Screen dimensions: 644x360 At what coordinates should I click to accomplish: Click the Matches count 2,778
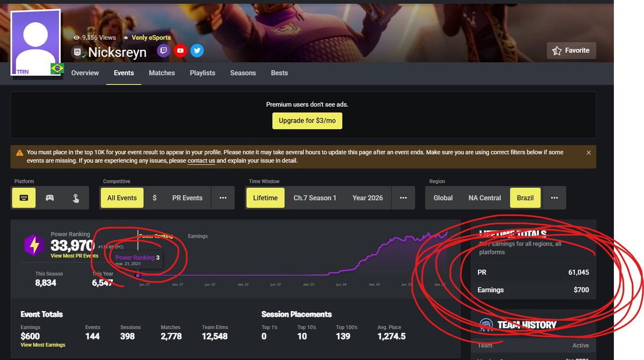coord(171,336)
